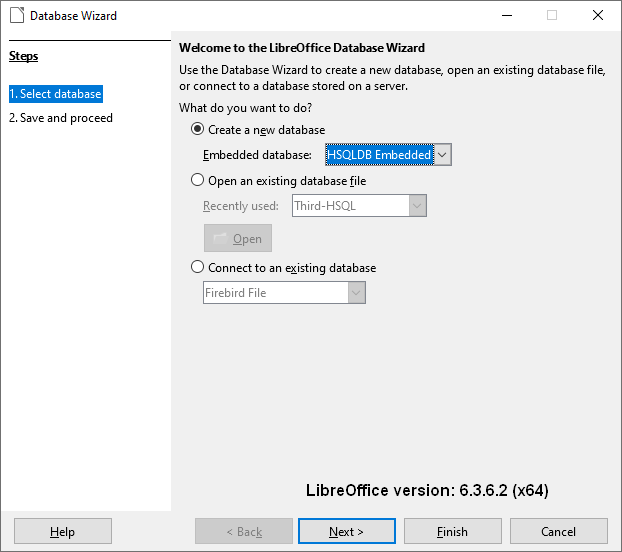Click the Back button
The width and height of the screenshot is (622, 552).
pyautogui.click(x=243, y=532)
